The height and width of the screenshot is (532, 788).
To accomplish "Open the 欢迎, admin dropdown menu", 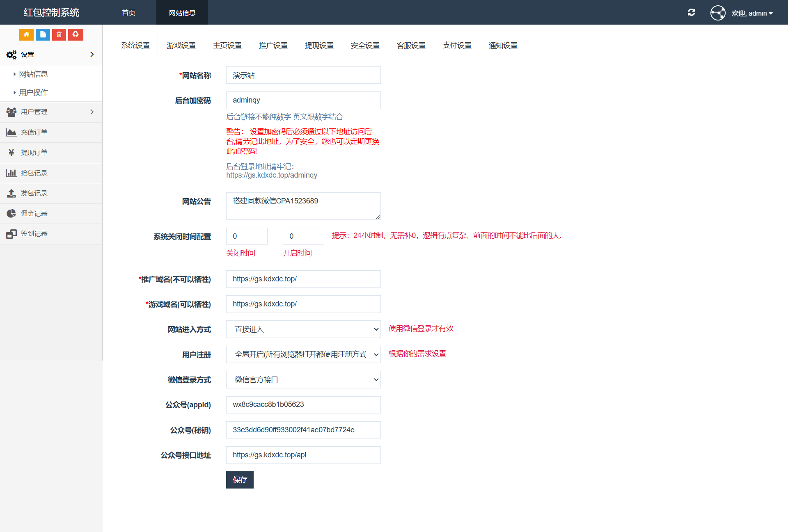I will pos(753,13).
